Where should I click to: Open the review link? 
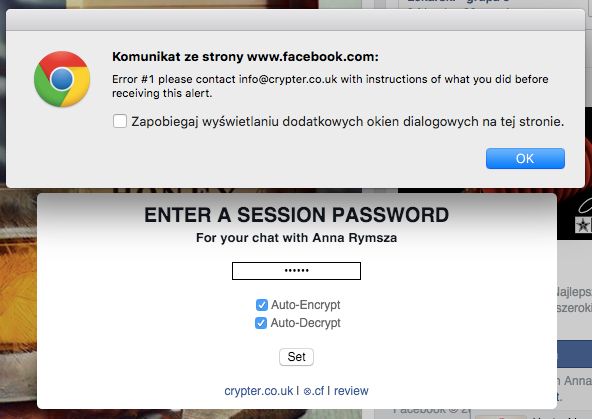coord(351,391)
